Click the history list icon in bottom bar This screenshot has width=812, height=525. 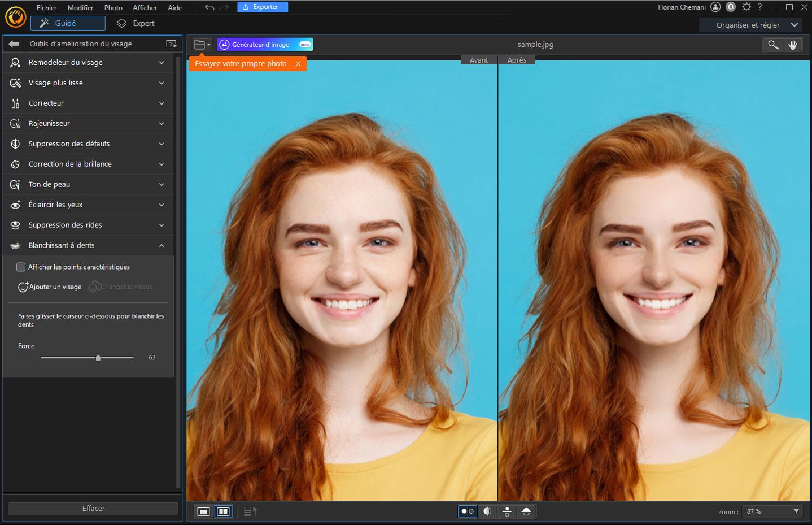point(250,511)
